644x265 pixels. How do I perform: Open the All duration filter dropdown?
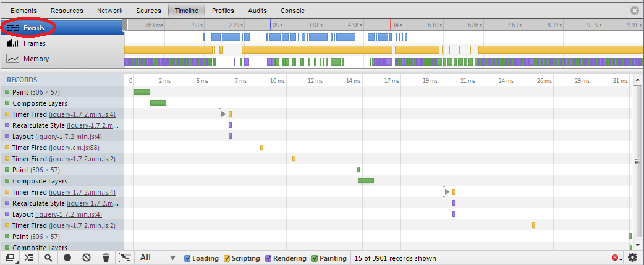click(158, 258)
